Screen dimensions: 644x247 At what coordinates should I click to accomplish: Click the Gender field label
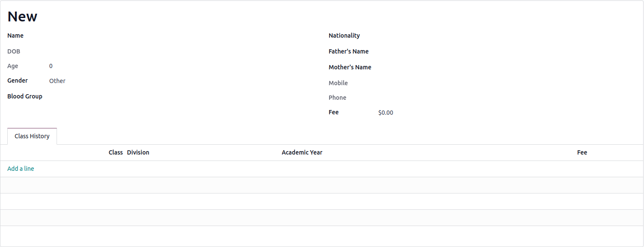pyautogui.click(x=18, y=80)
